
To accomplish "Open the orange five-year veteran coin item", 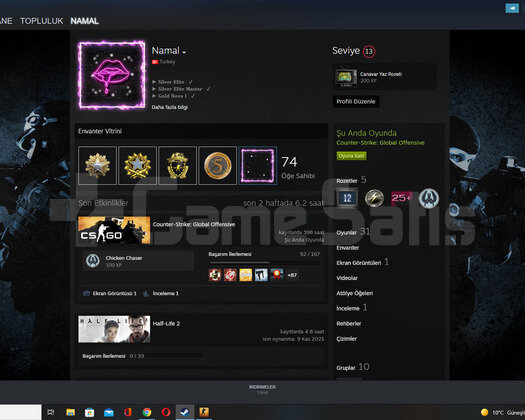I will pyautogui.click(x=218, y=165).
